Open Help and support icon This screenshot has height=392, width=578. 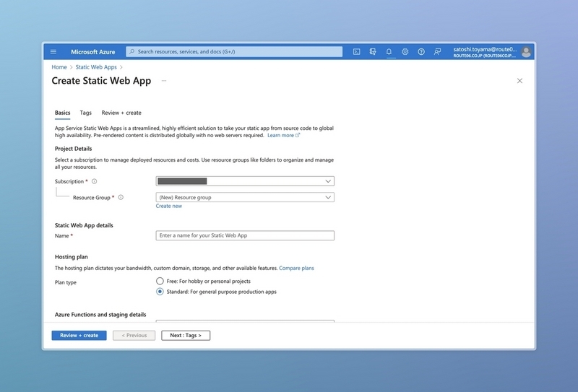tap(421, 51)
